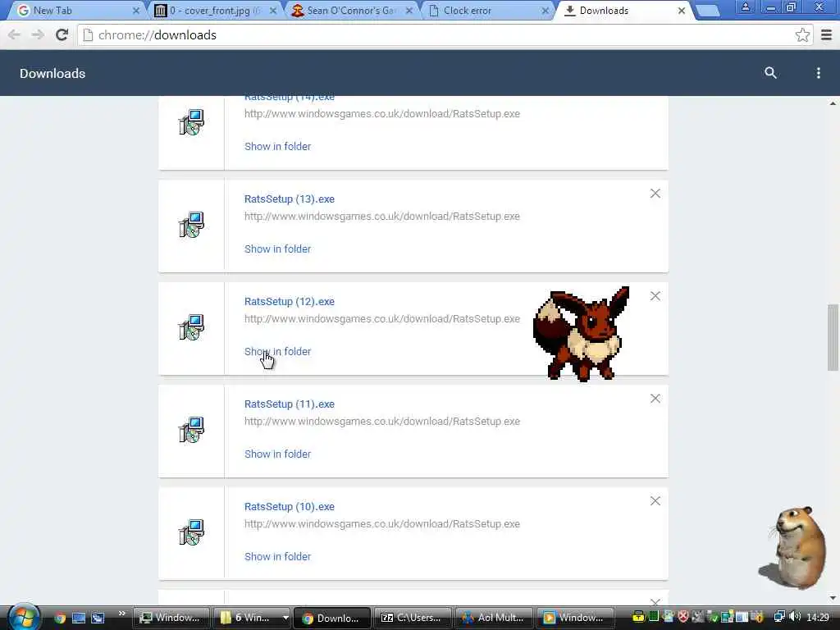Viewport: 840px width, 630px height.
Task: Click the RatsSetup (13).exe installer file icon
Action: (x=191, y=225)
